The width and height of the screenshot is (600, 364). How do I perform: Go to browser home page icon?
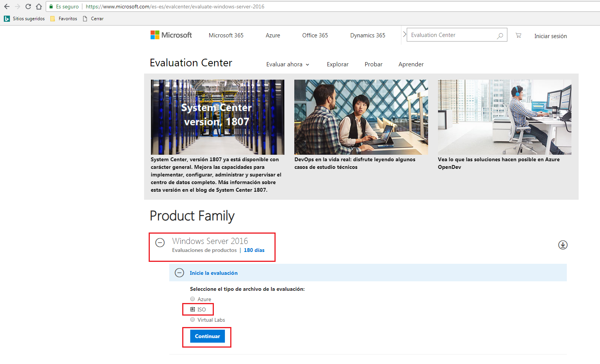pyautogui.click(x=39, y=6)
